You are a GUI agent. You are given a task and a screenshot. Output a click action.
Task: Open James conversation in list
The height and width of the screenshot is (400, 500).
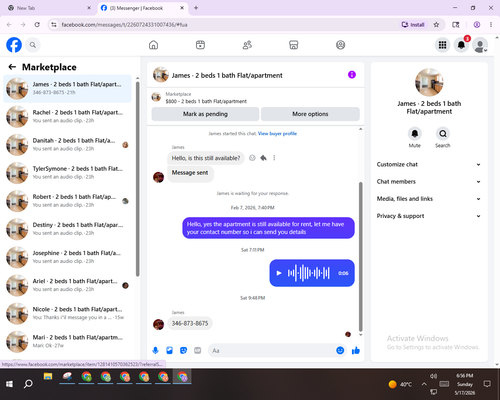pyautogui.click(x=67, y=89)
